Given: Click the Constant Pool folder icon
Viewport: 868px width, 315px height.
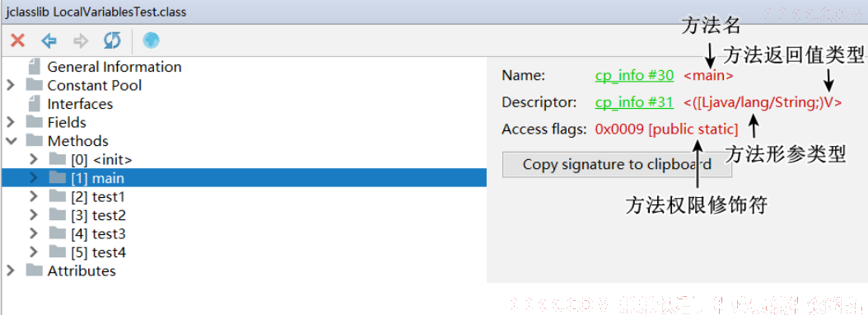Looking at the screenshot, I should 35,85.
